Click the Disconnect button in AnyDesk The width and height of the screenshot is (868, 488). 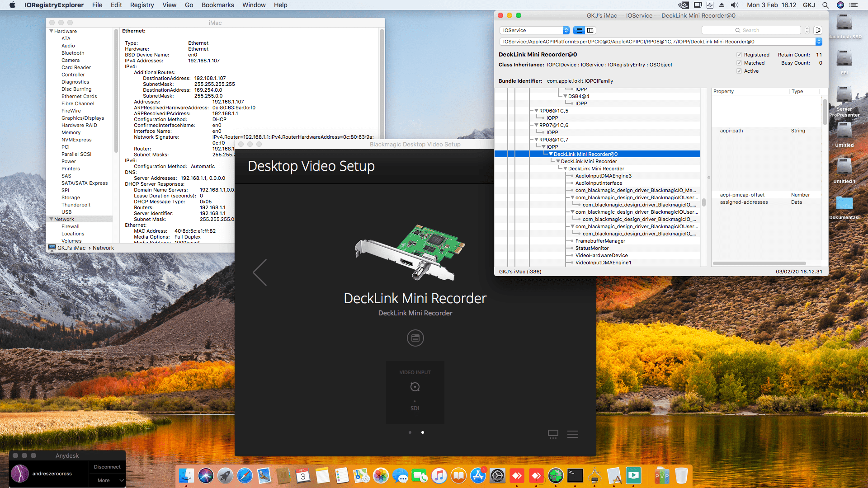[x=107, y=467]
